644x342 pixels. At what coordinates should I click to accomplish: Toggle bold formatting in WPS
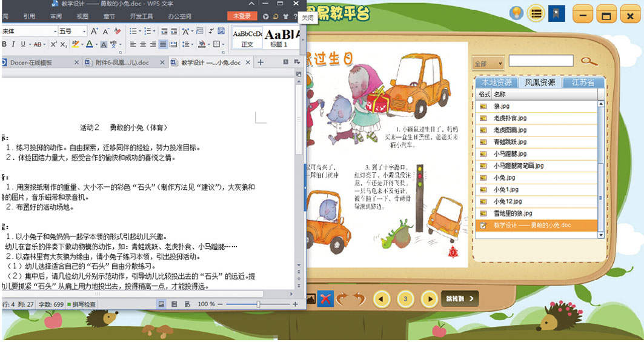point(4,44)
